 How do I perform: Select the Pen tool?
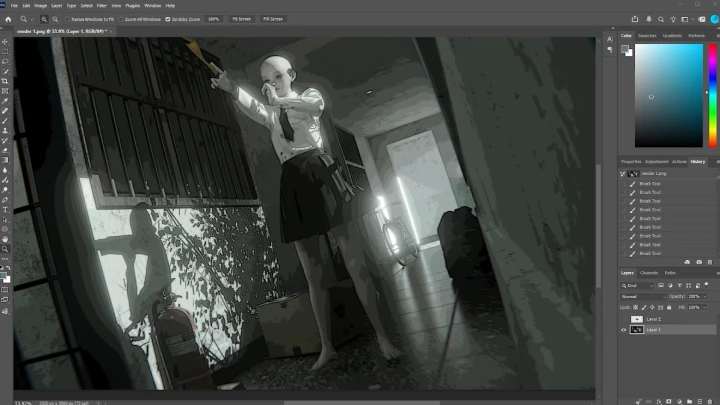coord(5,200)
